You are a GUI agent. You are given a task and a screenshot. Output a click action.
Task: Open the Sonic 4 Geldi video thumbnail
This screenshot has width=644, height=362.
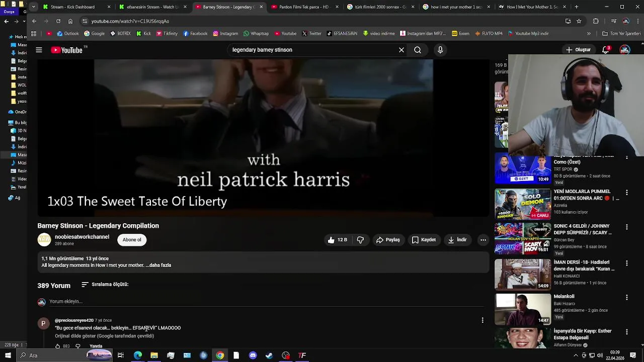pos(523,239)
